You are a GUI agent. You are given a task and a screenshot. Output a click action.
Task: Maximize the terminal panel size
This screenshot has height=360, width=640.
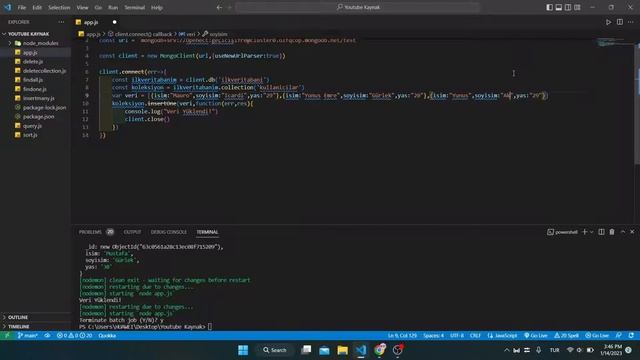(623, 232)
